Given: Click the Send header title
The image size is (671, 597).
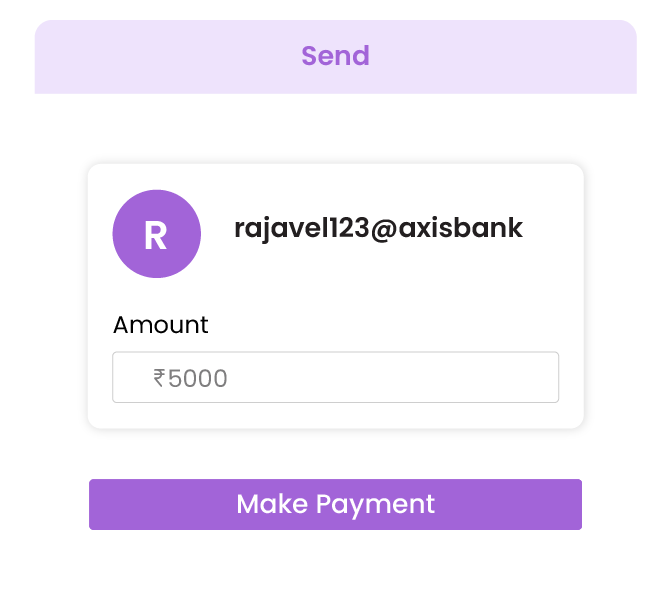Looking at the screenshot, I should 336,56.
